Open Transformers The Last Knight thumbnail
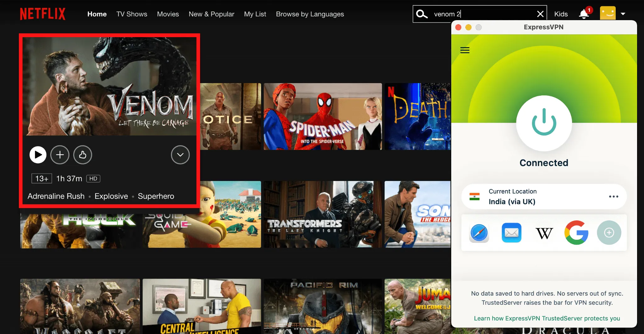The image size is (644, 334). click(x=323, y=214)
